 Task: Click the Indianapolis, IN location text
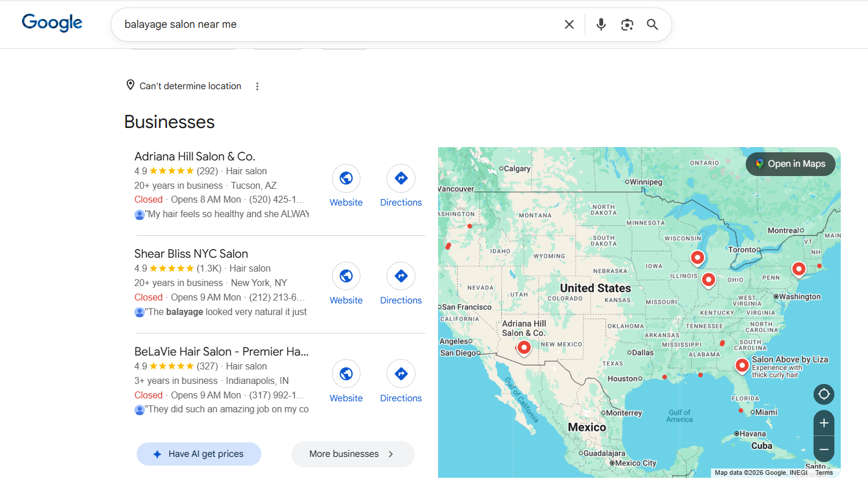pyautogui.click(x=257, y=381)
